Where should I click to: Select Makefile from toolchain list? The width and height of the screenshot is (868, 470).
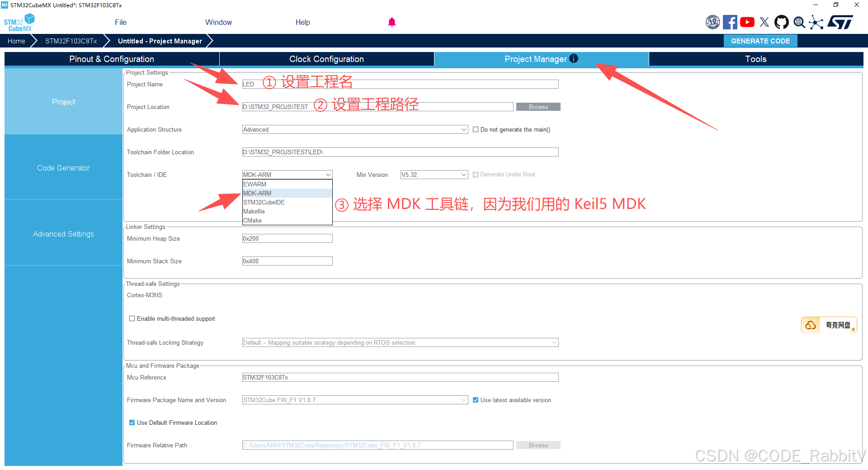[x=287, y=211]
